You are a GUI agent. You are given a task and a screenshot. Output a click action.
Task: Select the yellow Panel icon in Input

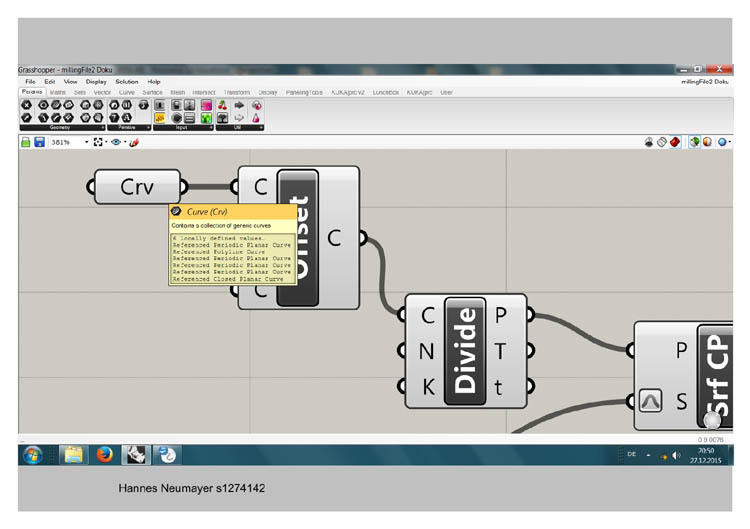160,118
